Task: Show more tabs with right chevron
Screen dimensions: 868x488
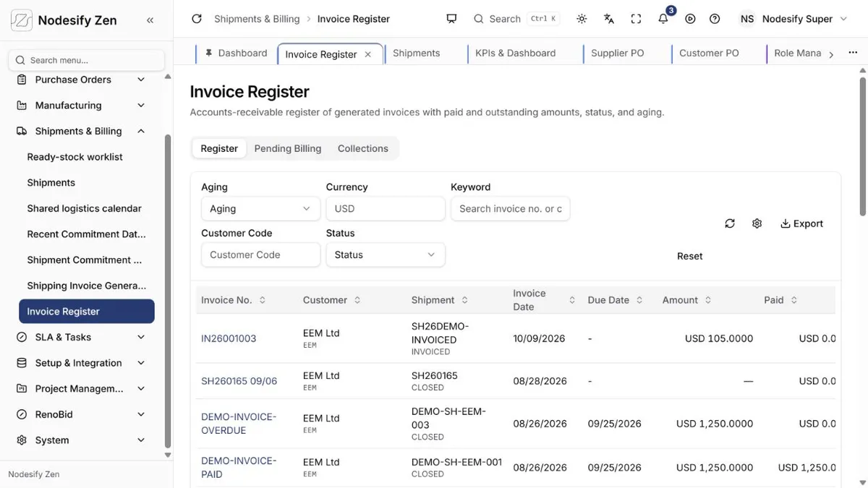Action: (x=831, y=54)
